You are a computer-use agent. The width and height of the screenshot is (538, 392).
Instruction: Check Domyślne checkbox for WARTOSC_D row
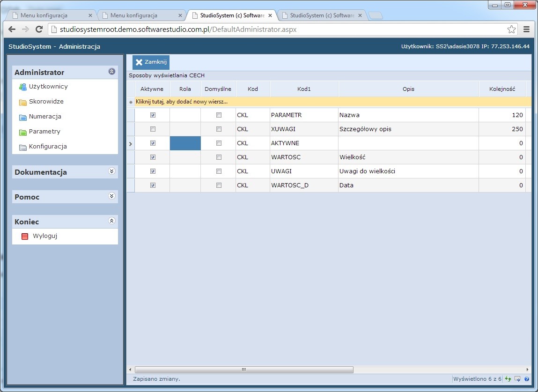coord(219,185)
